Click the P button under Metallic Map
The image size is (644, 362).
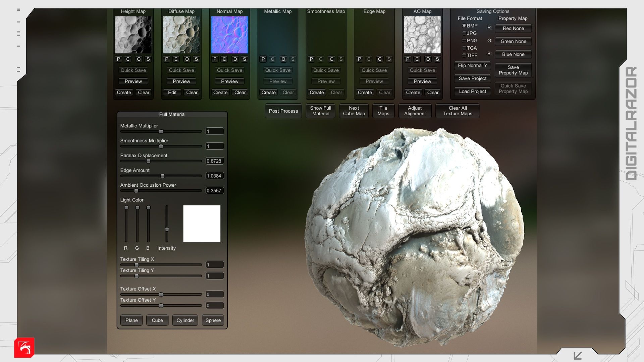point(263,59)
